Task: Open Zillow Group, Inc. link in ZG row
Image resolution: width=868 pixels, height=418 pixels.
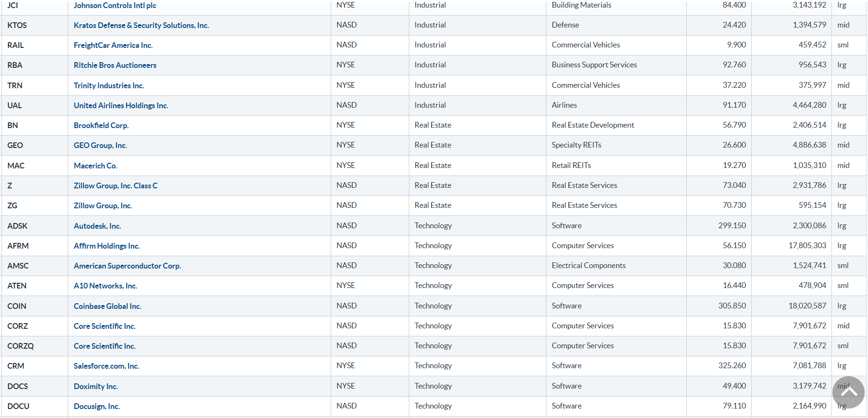Action: click(103, 205)
